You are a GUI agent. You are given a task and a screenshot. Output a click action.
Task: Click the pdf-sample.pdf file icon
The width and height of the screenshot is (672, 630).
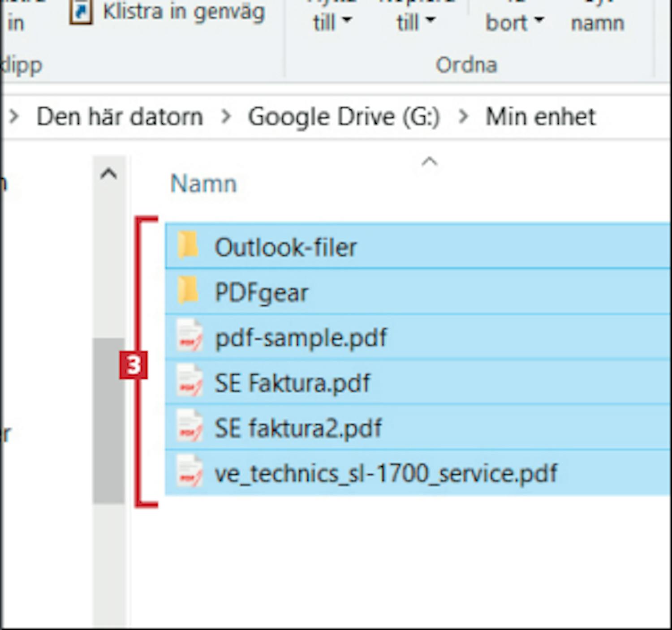[190, 337]
